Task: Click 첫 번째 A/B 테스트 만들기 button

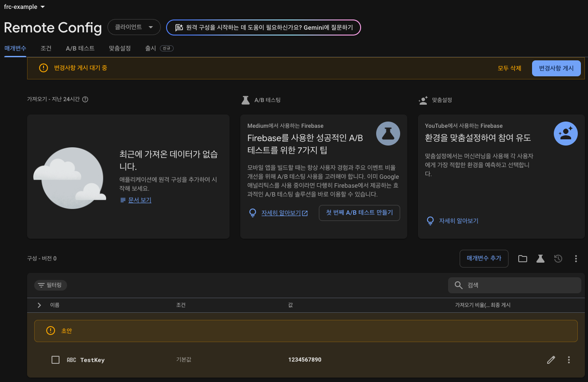Action: [359, 213]
